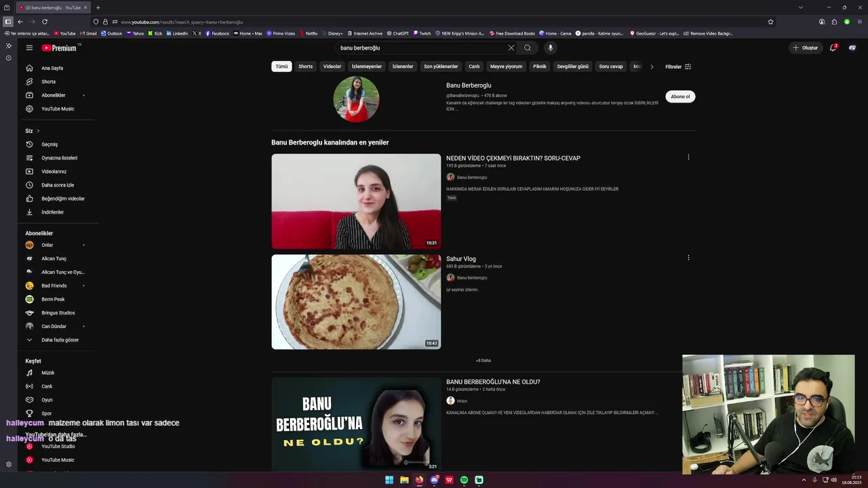The image size is (868, 488).
Task: Select the Soru cevap chip
Action: [611, 66]
